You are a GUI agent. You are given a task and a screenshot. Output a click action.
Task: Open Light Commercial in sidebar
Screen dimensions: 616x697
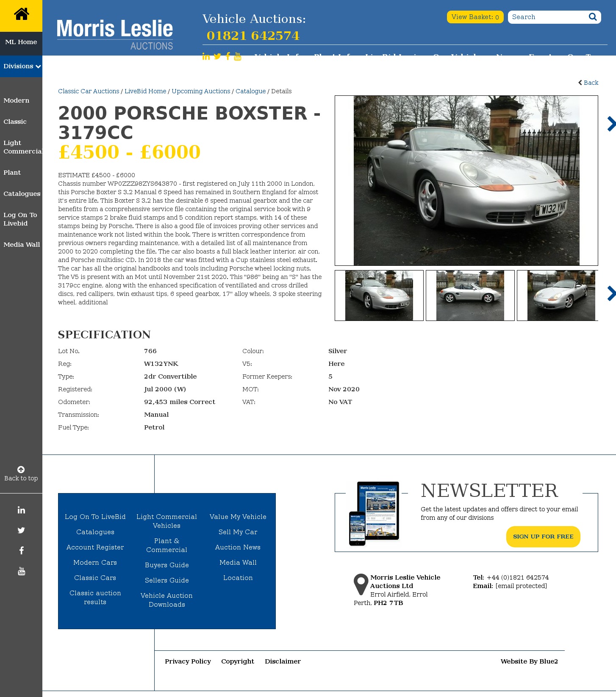coord(23,147)
